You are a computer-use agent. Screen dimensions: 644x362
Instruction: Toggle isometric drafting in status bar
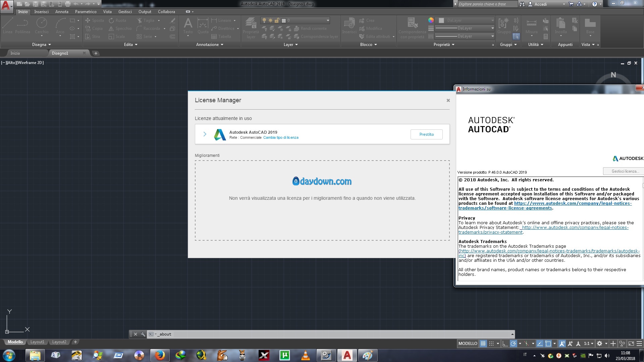(526, 343)
